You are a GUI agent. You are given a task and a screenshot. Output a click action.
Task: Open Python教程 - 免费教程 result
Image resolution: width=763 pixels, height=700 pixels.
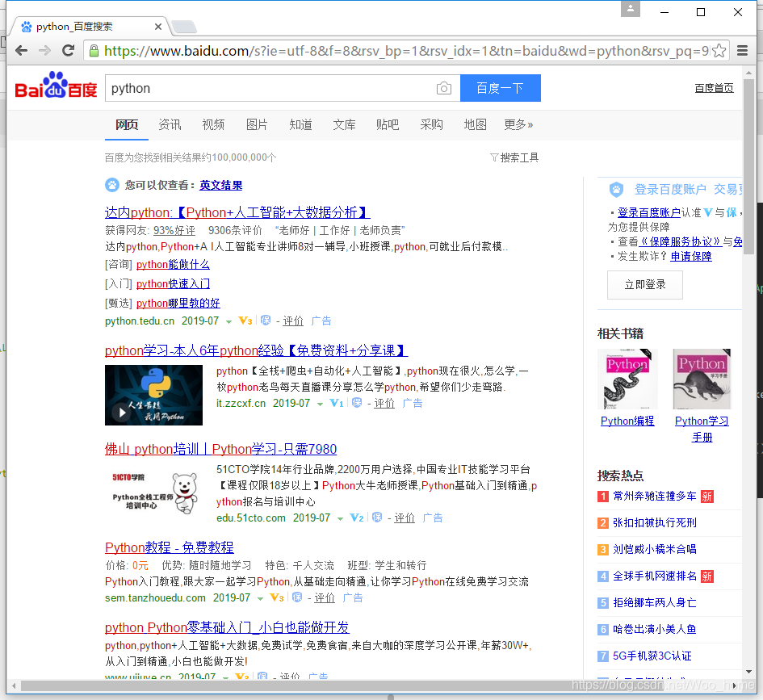click(170, 547)
